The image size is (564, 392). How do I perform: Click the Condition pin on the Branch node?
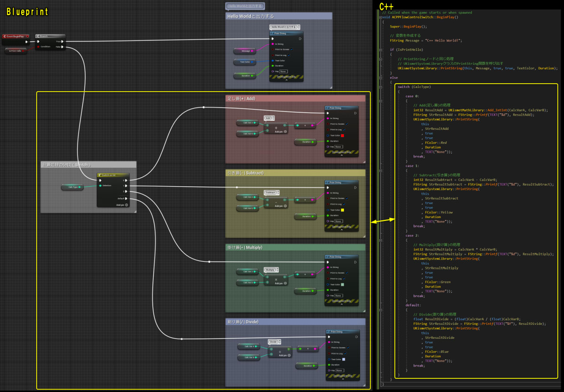click(x=38, y=47)
